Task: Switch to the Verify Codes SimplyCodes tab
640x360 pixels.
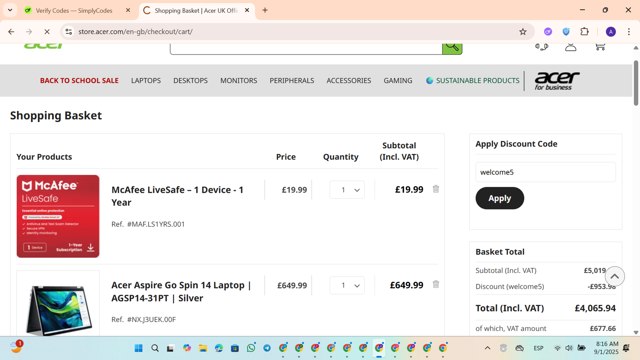Action: tap(73, 11)
